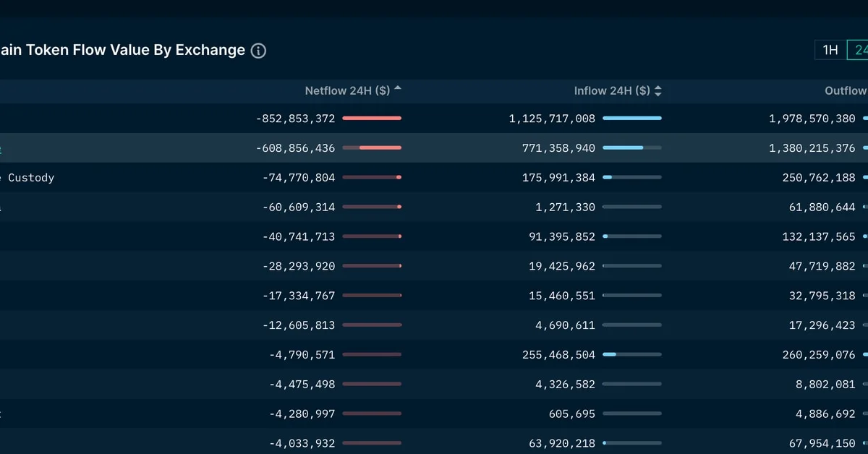Select netflow value -28,293,920
Viewport: 868px width, 454px height.
[x=299, y=267]
